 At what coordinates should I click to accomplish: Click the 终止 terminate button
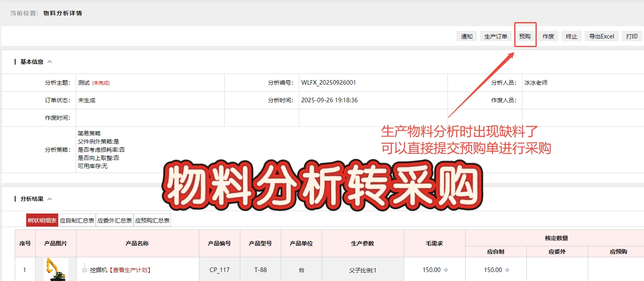click(x=572, y=36)
